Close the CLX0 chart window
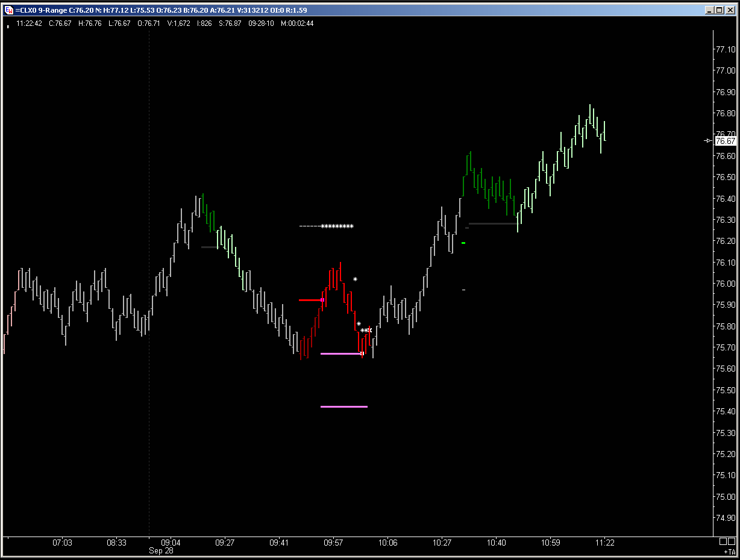The width and height of the screenshot is (740, 560). click(x=730, y=10)
